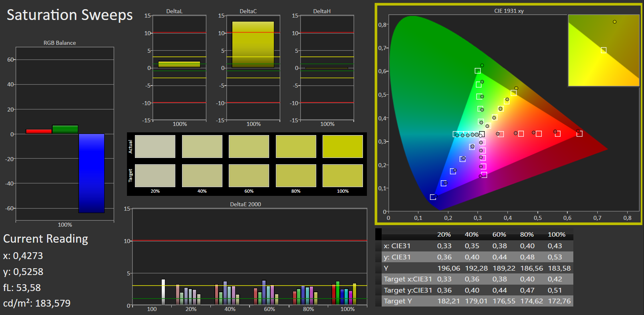
Task: Click table cell "189,22"
Action: (x=504, y=268)
